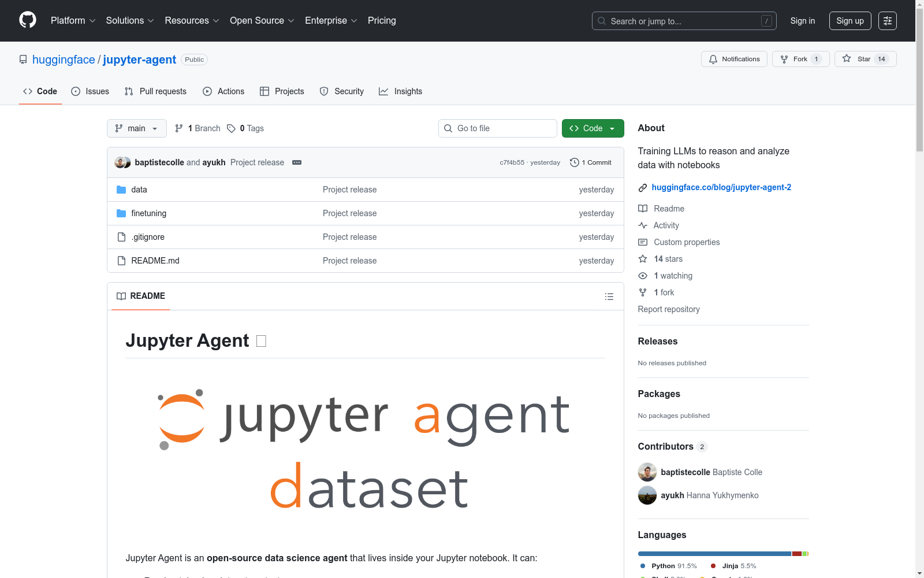The width and height of the screenshot is (924, 578).
Task: Expand the Resources menu
Action: (x=192, y=21)
